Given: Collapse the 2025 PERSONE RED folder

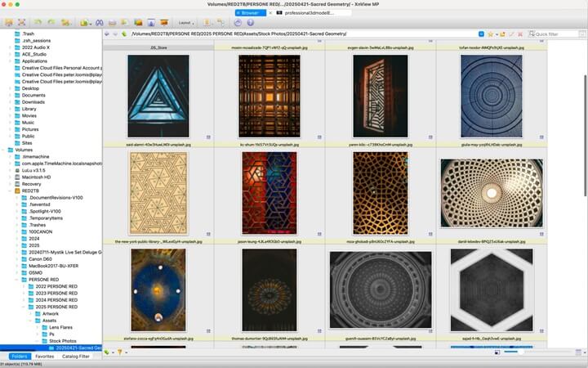Looking at the screenshot, I should click(x=24, y=307).
